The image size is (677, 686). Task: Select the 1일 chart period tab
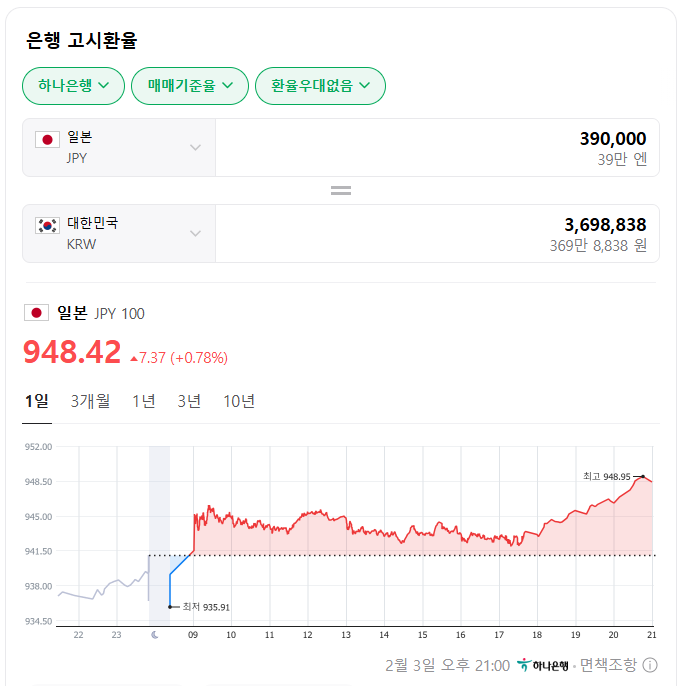[x=37, y=401]
